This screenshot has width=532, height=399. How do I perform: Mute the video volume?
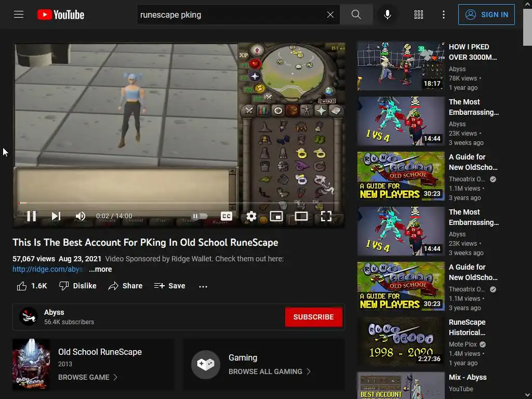click(x=81, y=216)
